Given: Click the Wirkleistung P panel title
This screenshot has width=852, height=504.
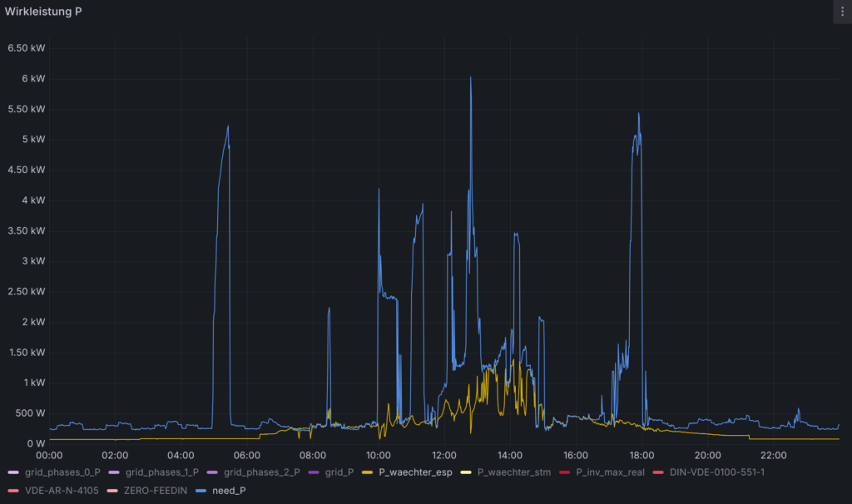Looking at the screenshot, I should [x=43, y=12].
